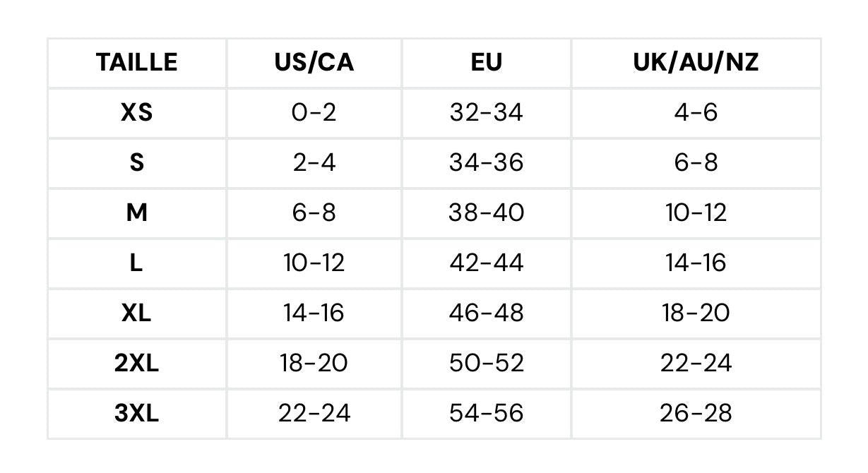Select the UK/AU/NZ 10-12 cell for M
Screen dimensions: 868x473
696,212
